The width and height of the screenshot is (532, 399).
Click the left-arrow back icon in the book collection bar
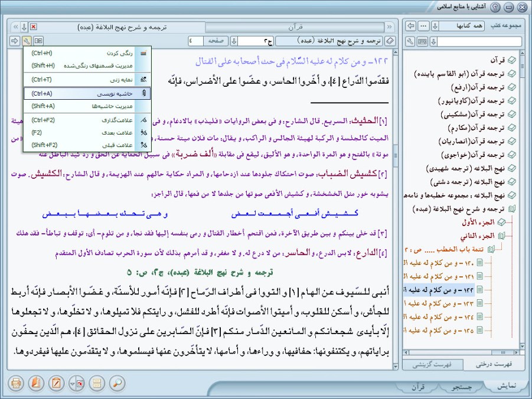click(x=411, y=26)
